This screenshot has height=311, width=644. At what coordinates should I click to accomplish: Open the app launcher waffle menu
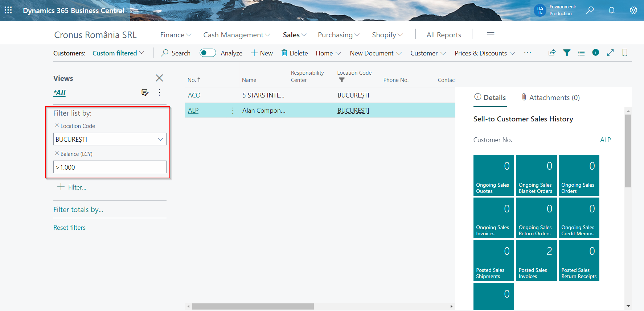pyautogui.click(x=8, y=10)
